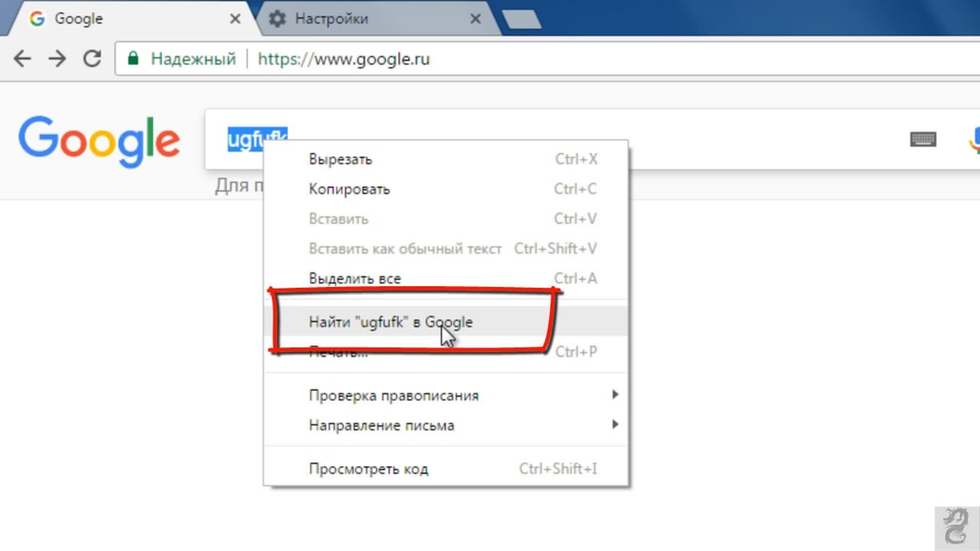Image resolution: width=980 pixels, height=551 pixels.
Task: Choose Вырезать from the context menu
Action: [446, 159]
